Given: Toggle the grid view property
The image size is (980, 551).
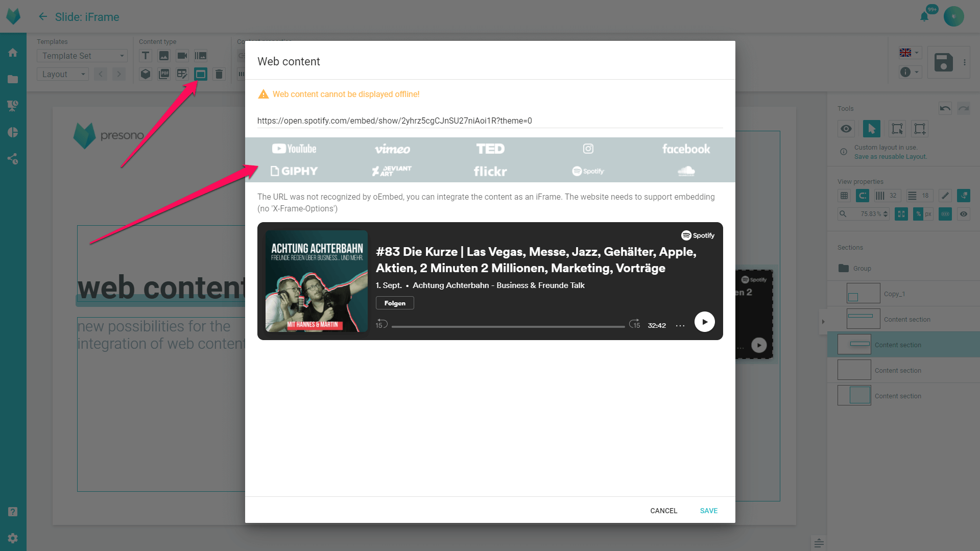Looking at the screenshot, I should [x=844, y=196].
